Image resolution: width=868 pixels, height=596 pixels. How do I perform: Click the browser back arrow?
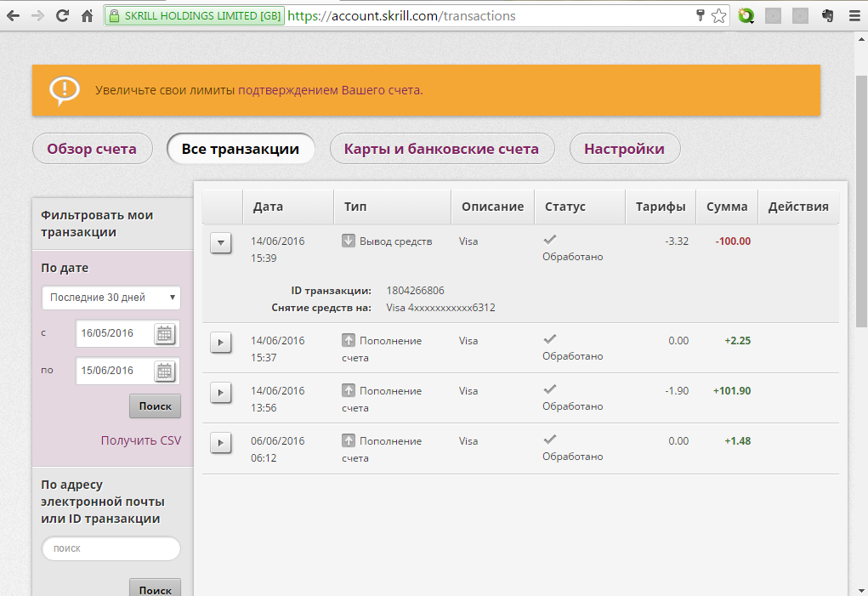coord(13,16)
